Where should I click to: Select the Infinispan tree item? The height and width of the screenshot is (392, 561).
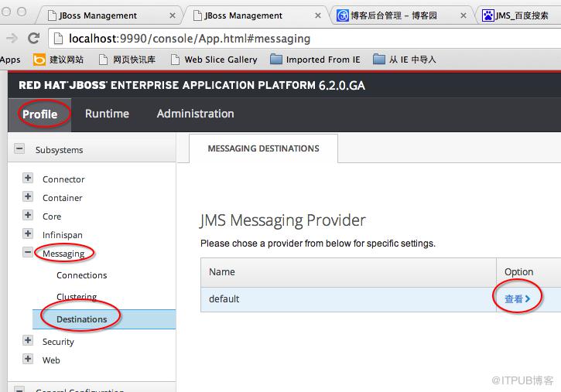[62, 235]
